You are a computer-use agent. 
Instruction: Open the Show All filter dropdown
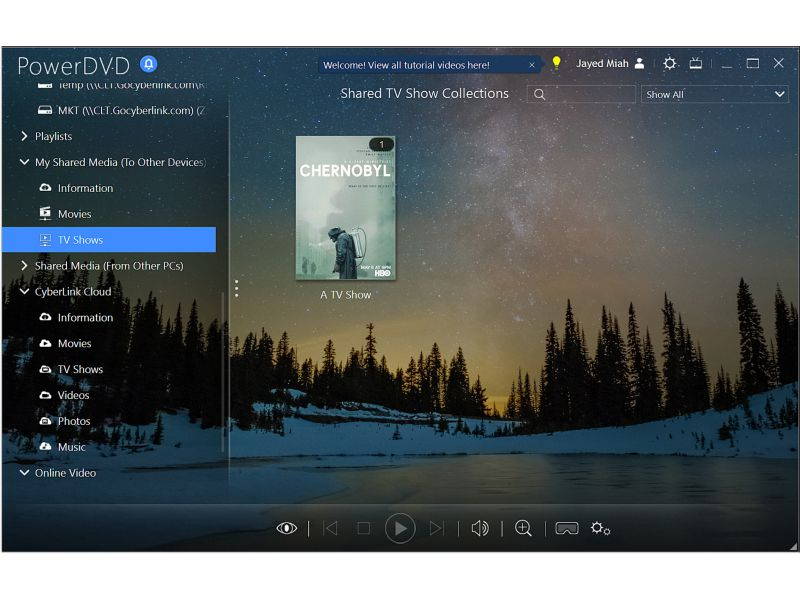(714, 94)
